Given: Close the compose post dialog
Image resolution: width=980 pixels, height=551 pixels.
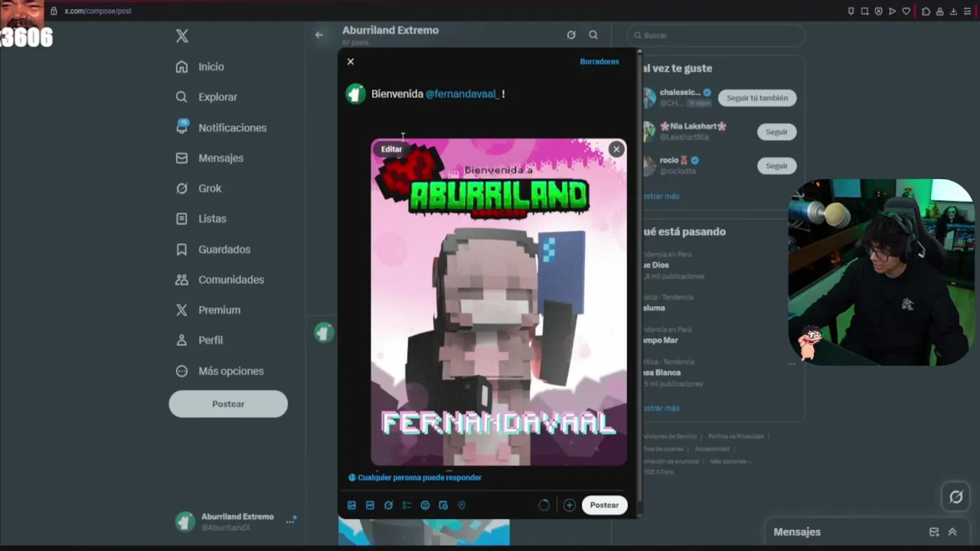Looking at the screenshot, I should coord(351,61).
